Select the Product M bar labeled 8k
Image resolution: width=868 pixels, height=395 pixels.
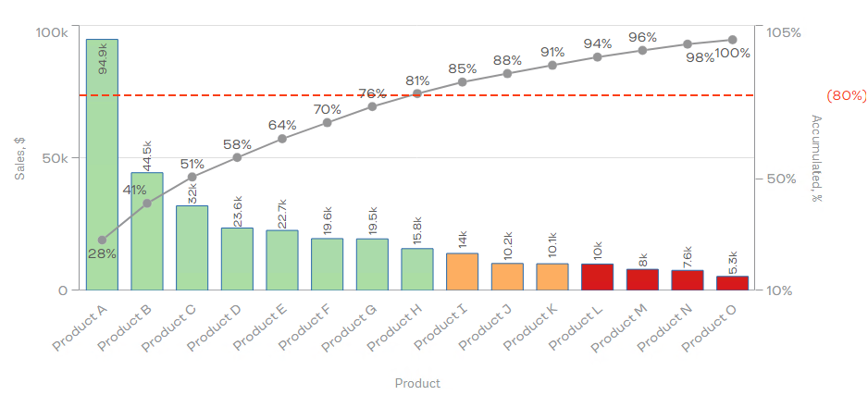pos(643,279)
